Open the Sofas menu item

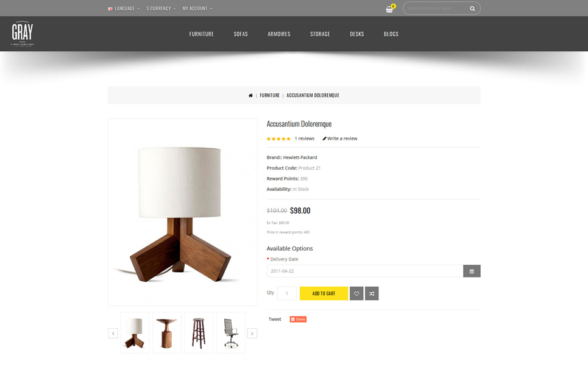[x=240, y=34]
